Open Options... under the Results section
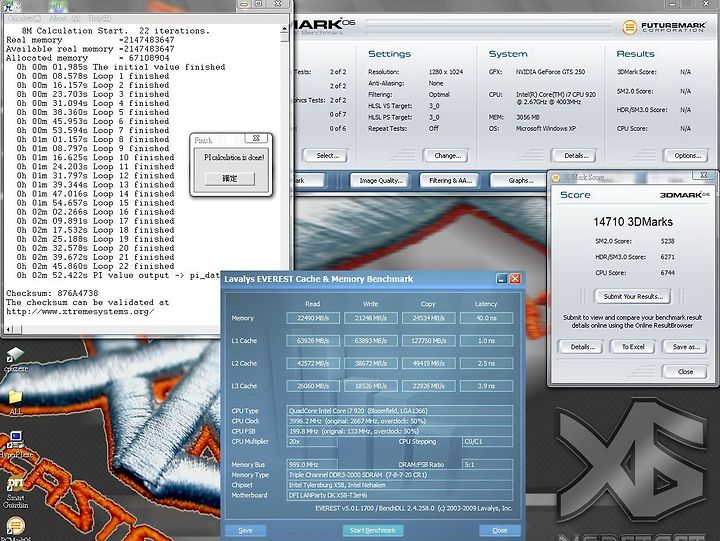720x541 pixels. [687, 156]
